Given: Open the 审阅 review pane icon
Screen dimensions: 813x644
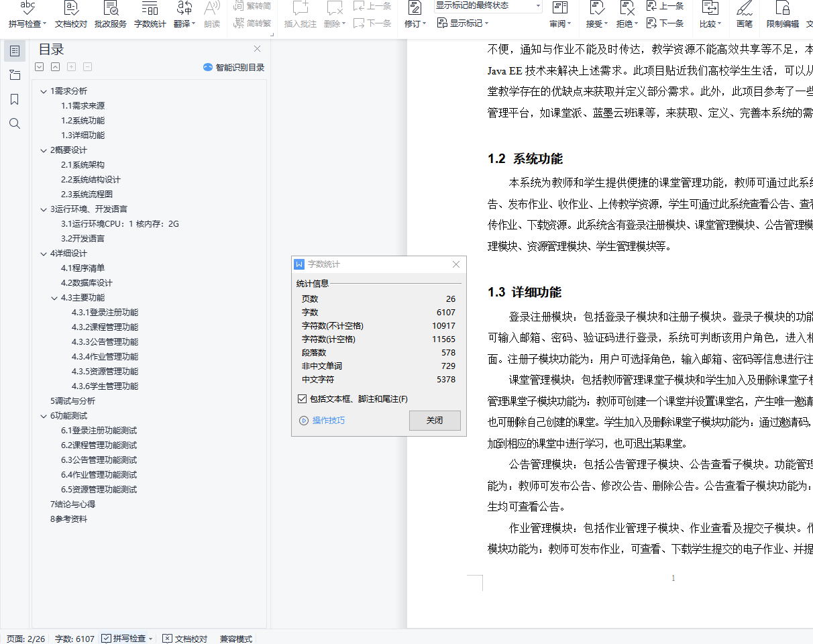Looking at the screenshot, I should [560, 9].
